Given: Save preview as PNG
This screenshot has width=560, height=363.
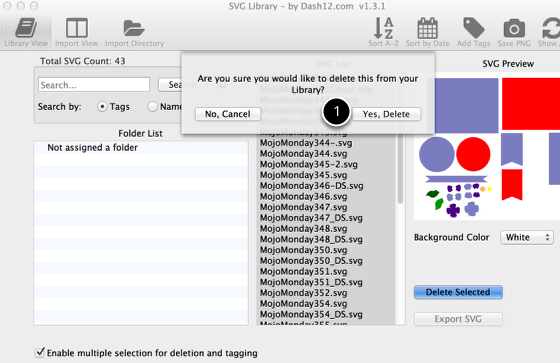Looking at the screenshot, I should point(514,33).
